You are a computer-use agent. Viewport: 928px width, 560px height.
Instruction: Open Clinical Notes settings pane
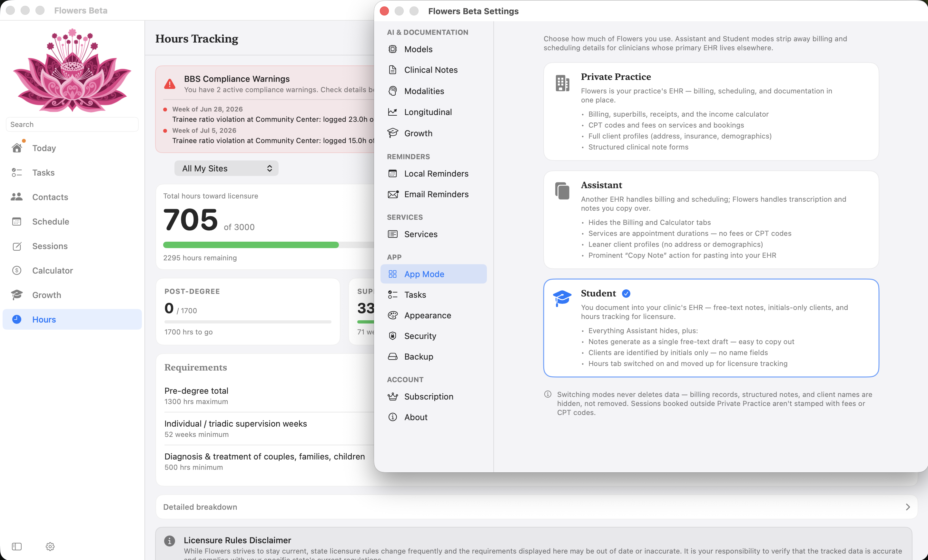coord(433,70)
